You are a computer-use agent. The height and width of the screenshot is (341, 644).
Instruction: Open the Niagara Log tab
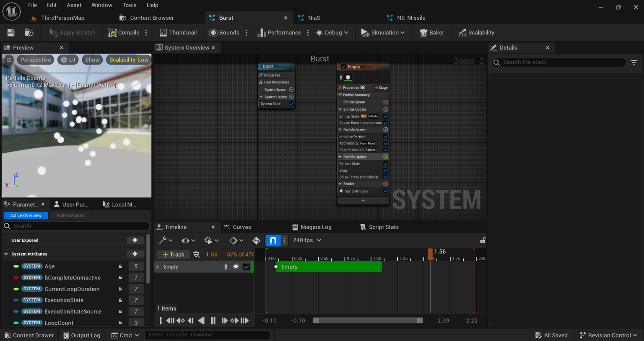click(x=312, y=227)
